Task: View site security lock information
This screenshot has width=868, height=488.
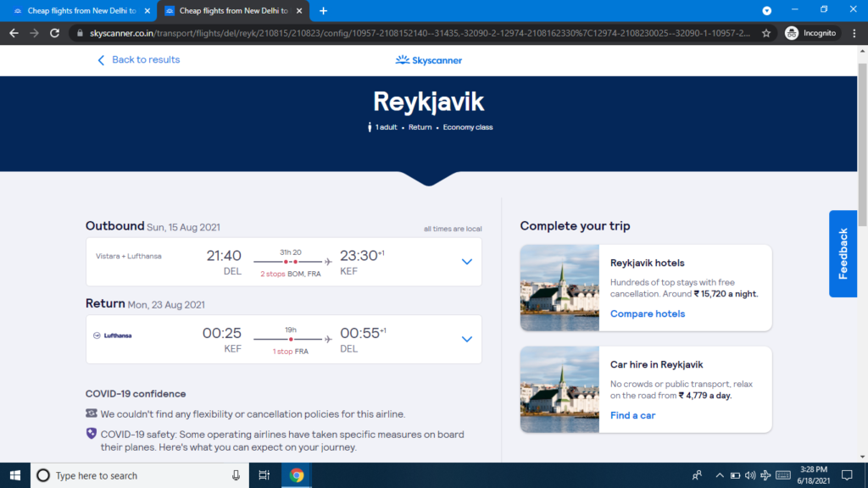Action: 80,33
